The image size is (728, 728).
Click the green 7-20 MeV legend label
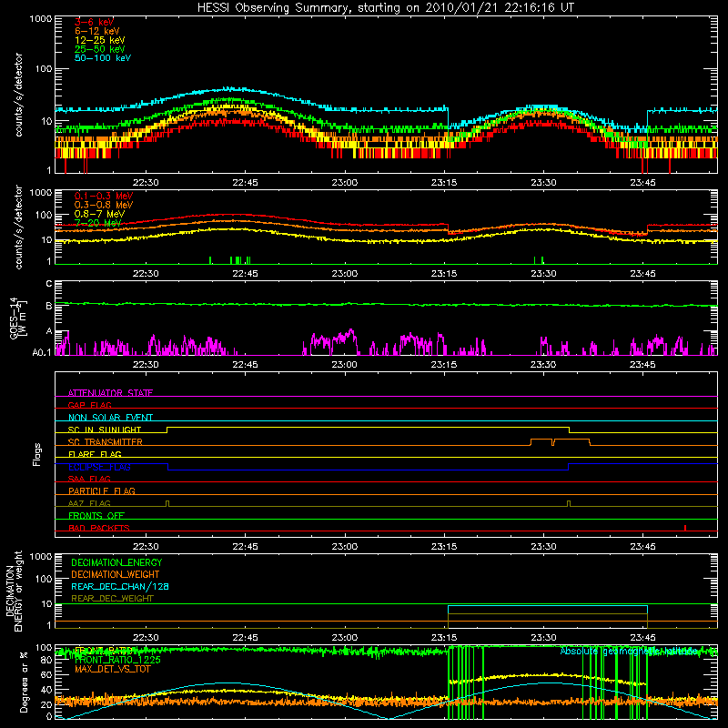click(x=98, y=223)
